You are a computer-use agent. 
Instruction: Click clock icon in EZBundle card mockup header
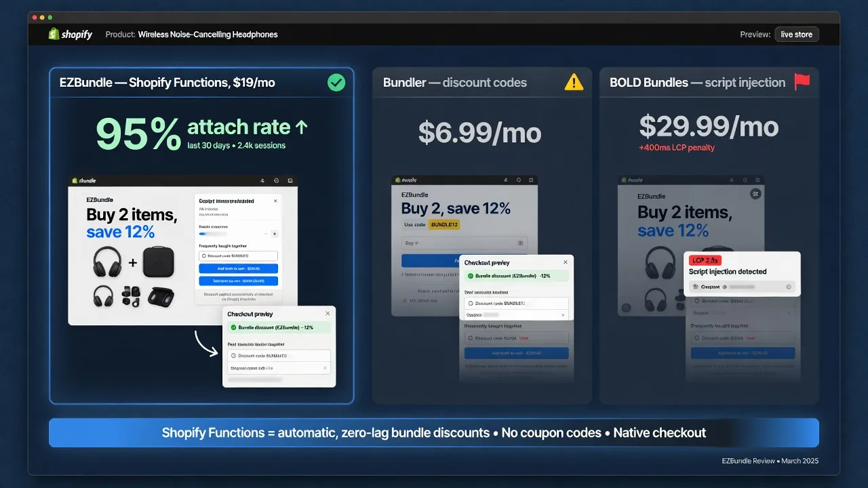(277, 180)
